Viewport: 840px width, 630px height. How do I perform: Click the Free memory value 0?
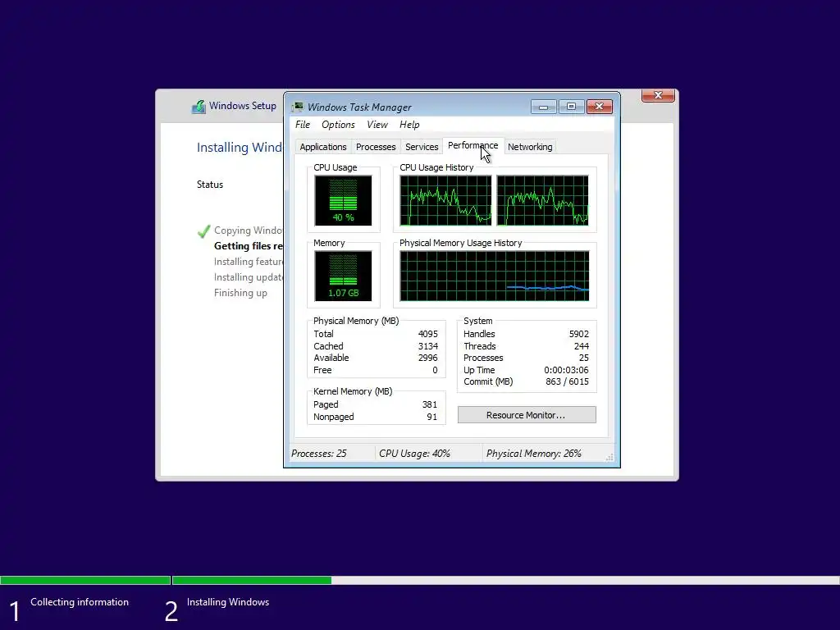pyautogui.click(x=435, y=370)
